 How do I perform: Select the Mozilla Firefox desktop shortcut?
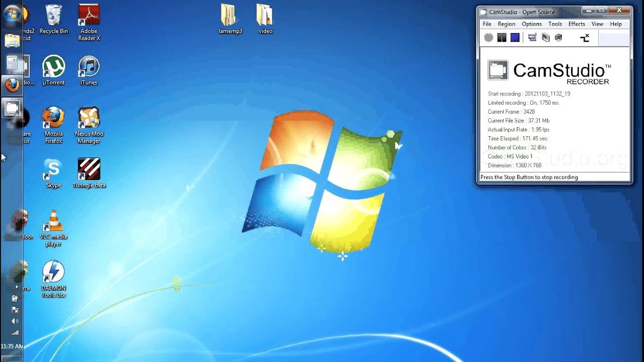tap(53, 125)
